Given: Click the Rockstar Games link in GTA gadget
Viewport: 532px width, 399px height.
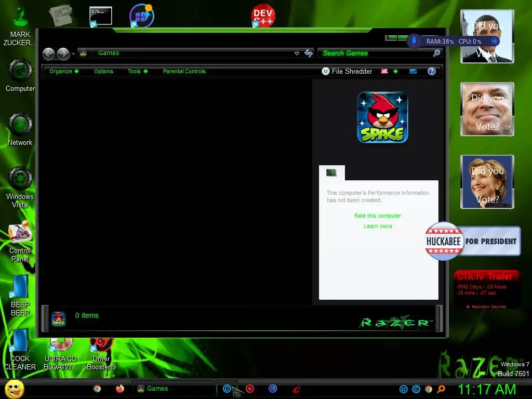Looking at the screenshot, I should 486,307.
